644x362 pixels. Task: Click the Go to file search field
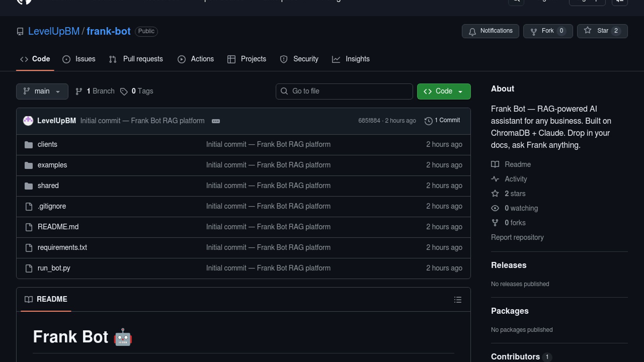pos(344,92)
